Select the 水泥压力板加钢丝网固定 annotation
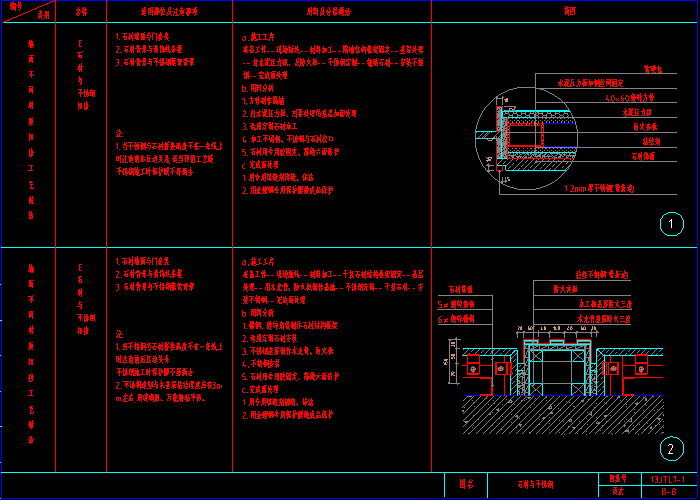700x500 pixels. (x=590, y=83)
